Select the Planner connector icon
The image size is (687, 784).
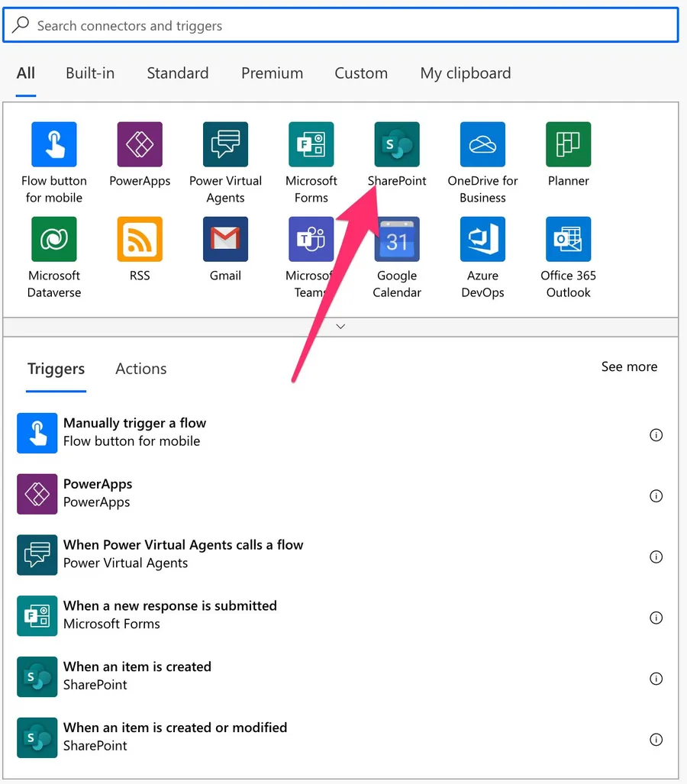click(568, 144)
